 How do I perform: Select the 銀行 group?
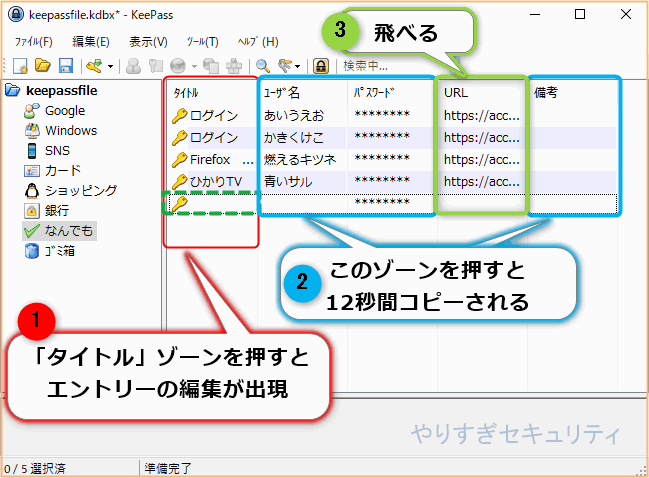(x=57, y=211)
